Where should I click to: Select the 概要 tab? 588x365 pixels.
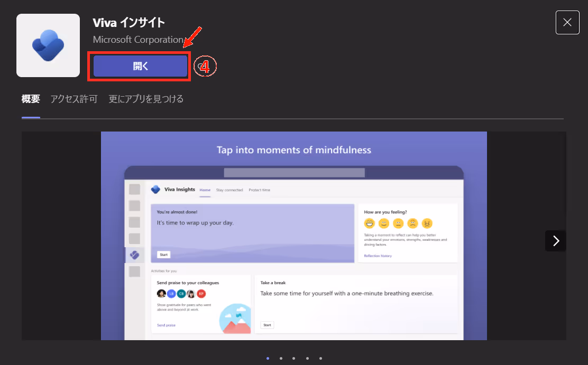click(x=31, y=99)
